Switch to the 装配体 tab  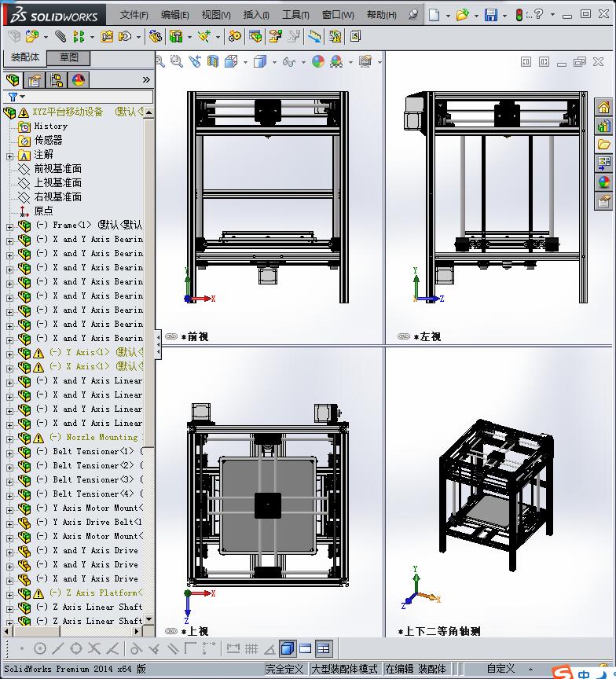[x=24, y=57]
